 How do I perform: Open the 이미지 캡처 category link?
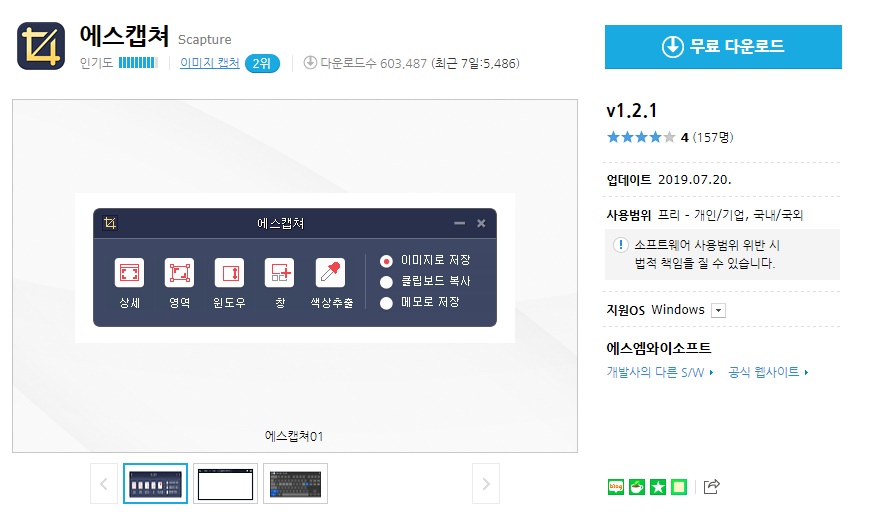(x=210, y=63)
